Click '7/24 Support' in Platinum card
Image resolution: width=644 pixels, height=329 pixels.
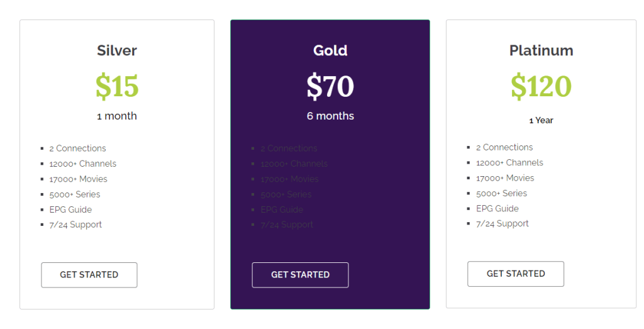[502, 223]
